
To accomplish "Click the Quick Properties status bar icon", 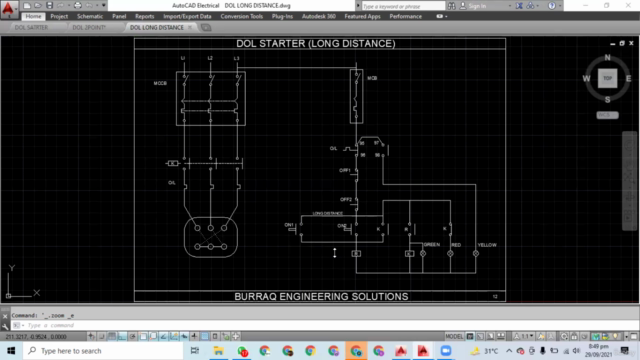I will click(x=215, y=336).
